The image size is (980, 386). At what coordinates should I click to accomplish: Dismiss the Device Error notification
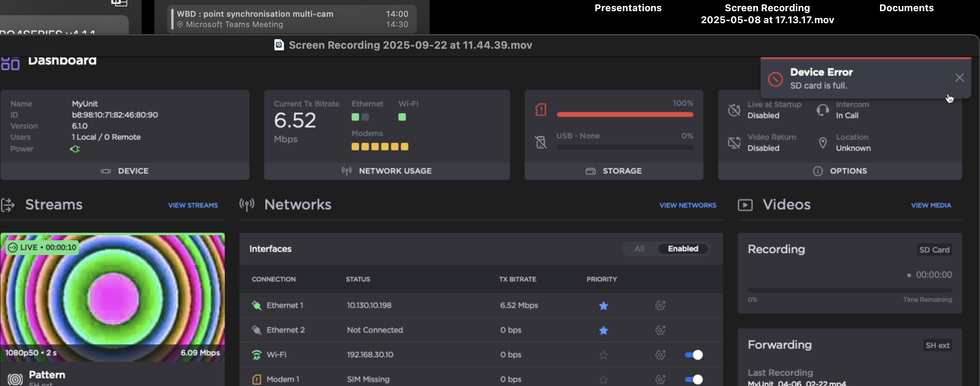(x=960, y=77)
